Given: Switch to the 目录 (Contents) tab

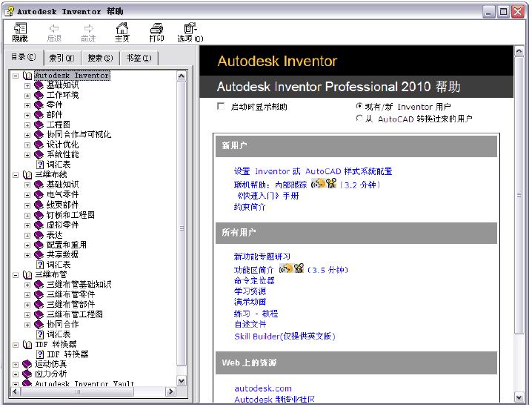Looking at the screenshot, I should click(x=24, y=57).
